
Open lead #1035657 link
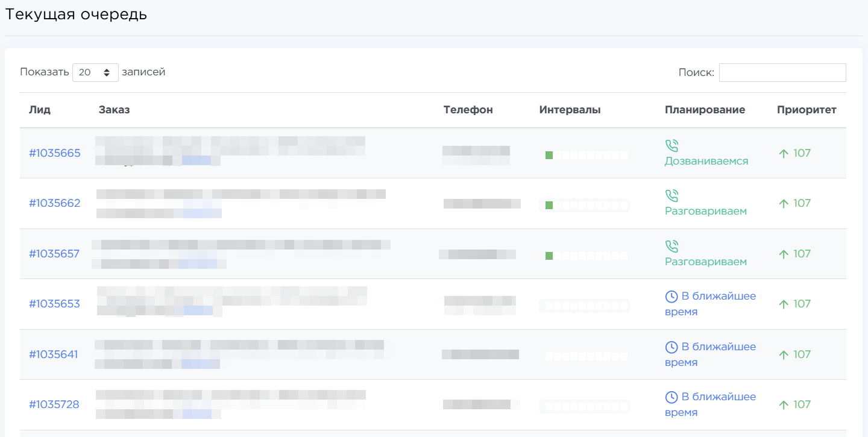tap(54, 254)
